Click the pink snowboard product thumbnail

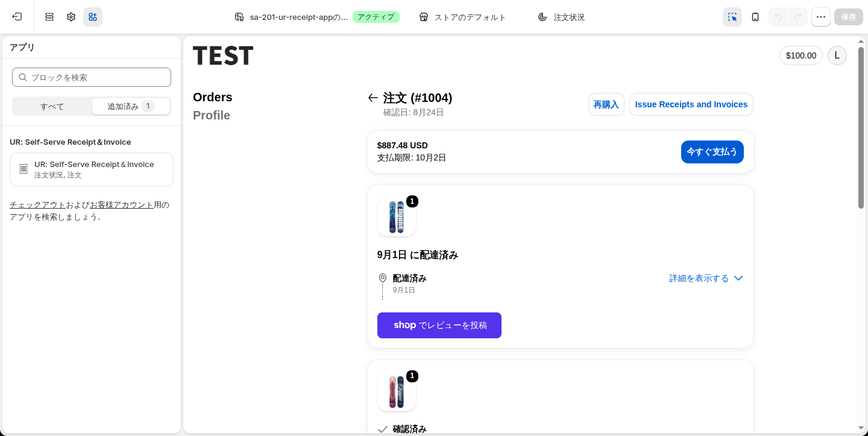397,392
